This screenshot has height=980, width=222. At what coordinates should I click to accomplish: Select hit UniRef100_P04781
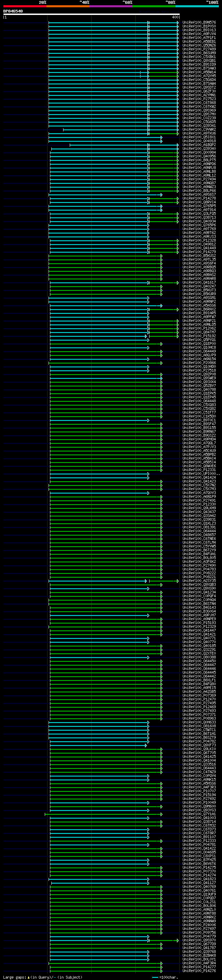point(199,844)
